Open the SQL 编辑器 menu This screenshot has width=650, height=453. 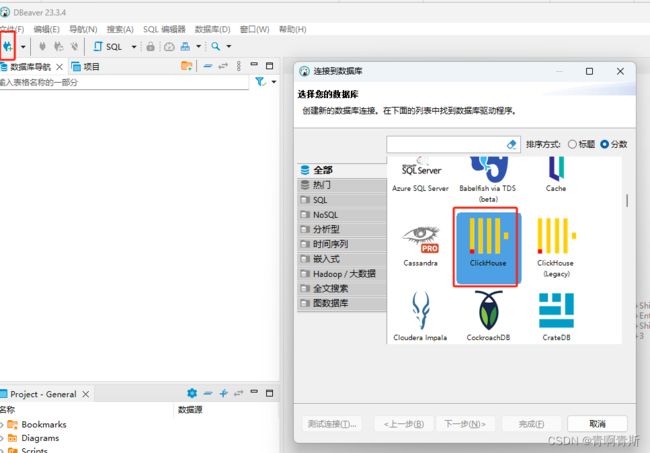[164, 29]
